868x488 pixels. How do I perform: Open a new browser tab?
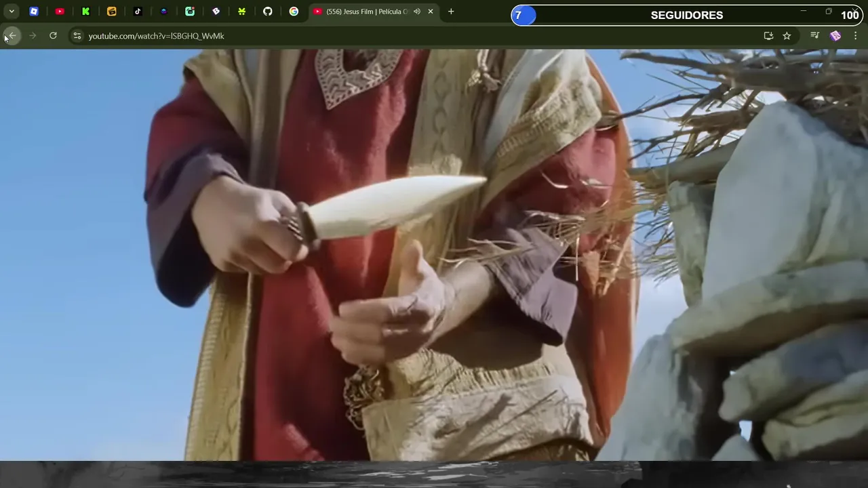[451, 12]
